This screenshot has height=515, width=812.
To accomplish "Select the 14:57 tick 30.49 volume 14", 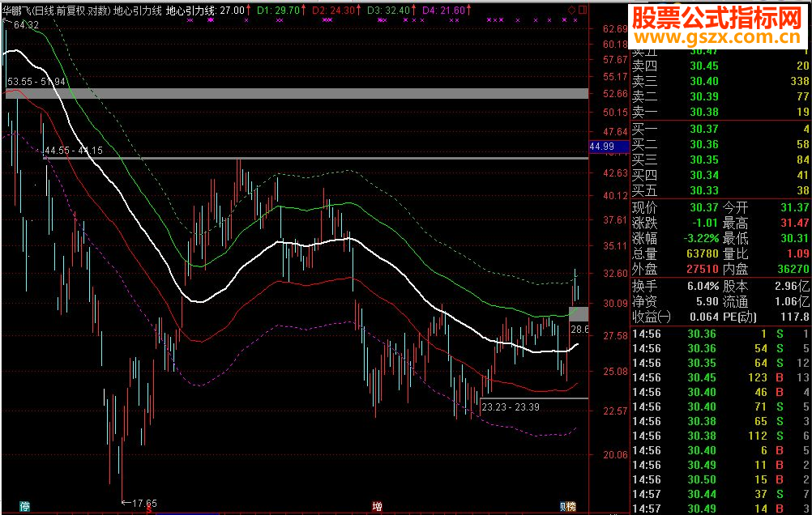I will [721, 509].
